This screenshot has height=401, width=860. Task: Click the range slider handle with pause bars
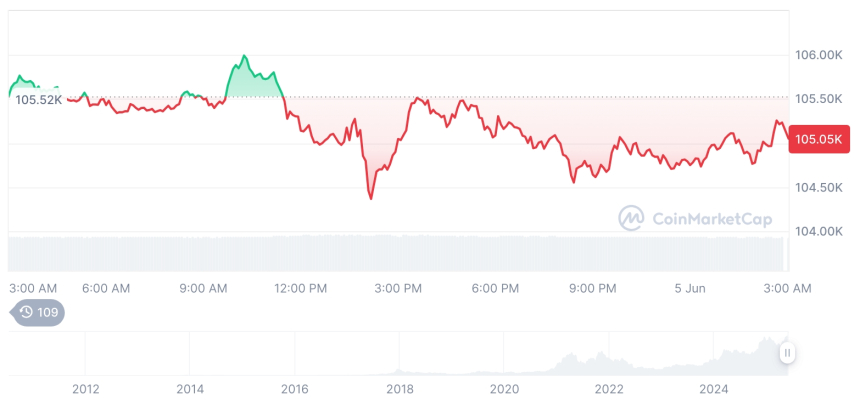788,352
